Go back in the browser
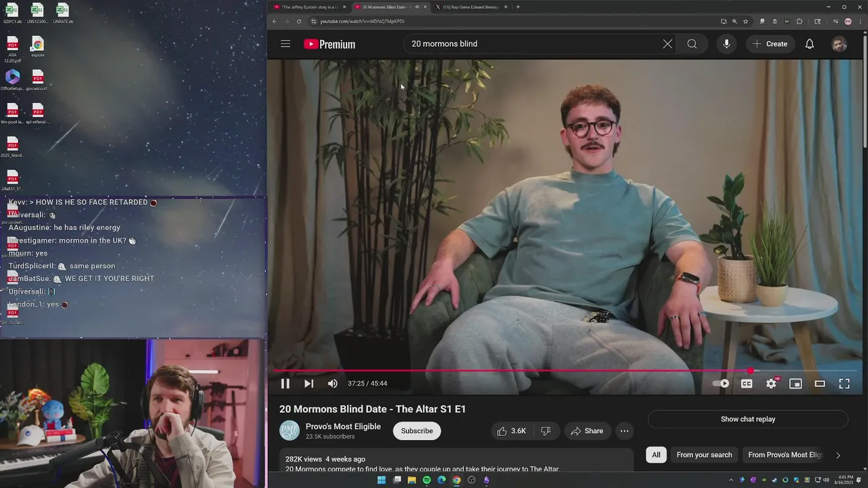Image resolution: width=868 pixels, height=488 pixels. click(275, 21)
